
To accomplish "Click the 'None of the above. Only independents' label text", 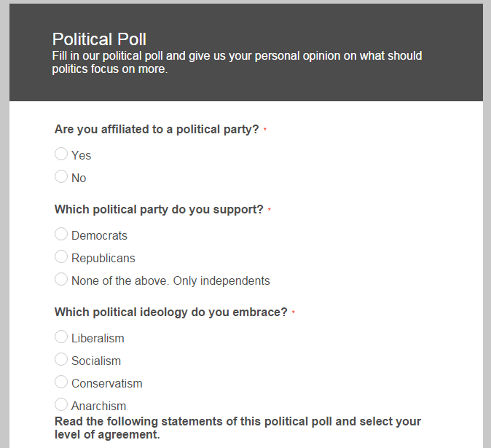I will (170, 280).
